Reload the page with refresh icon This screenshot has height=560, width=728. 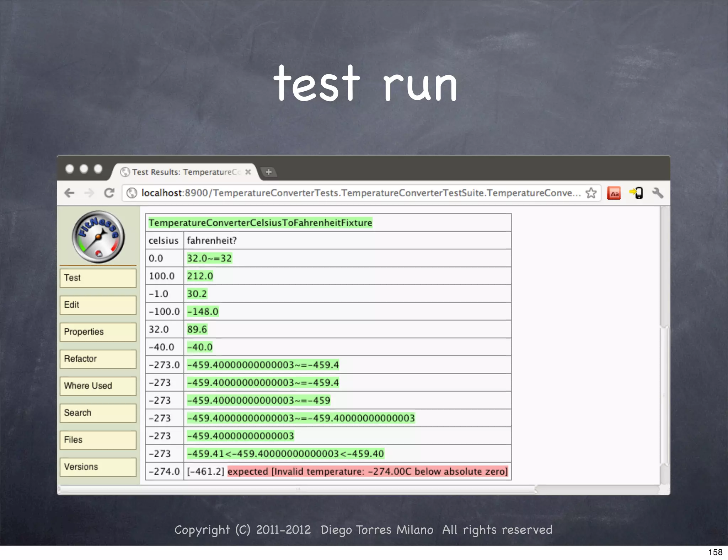[x=109, y=193]
